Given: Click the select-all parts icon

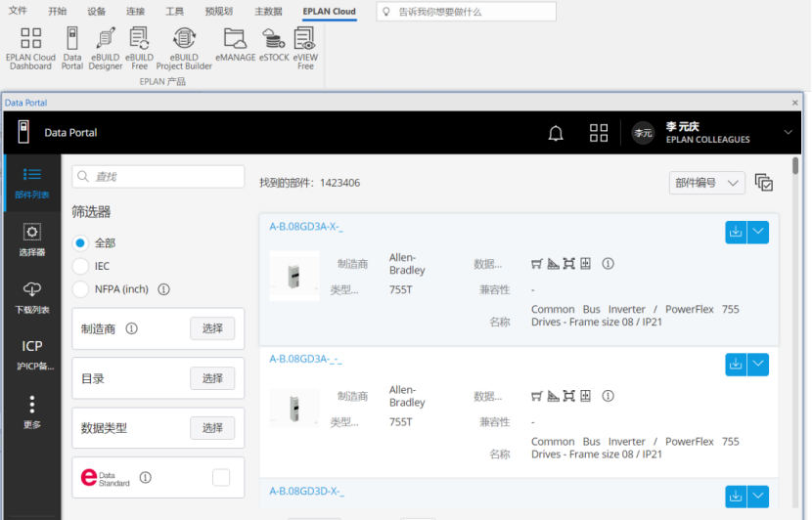Looking at the screenshot, I should pos(764,183).
